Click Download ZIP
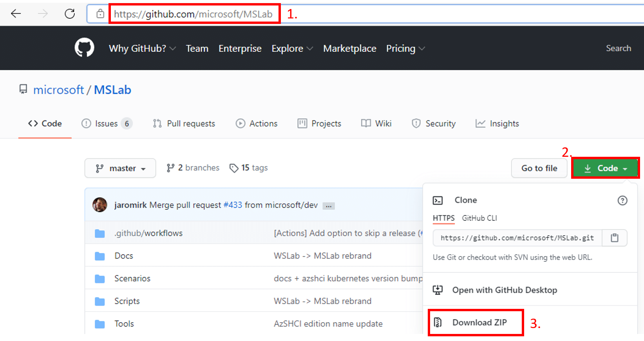The width and height of the screenshot is (644, 341). [479, 322]
